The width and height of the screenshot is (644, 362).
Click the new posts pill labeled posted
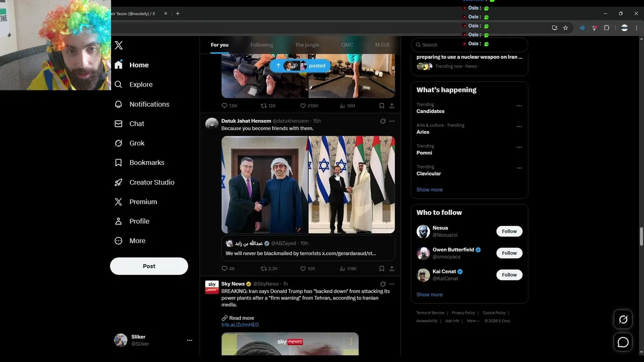(x=300, y=66)
